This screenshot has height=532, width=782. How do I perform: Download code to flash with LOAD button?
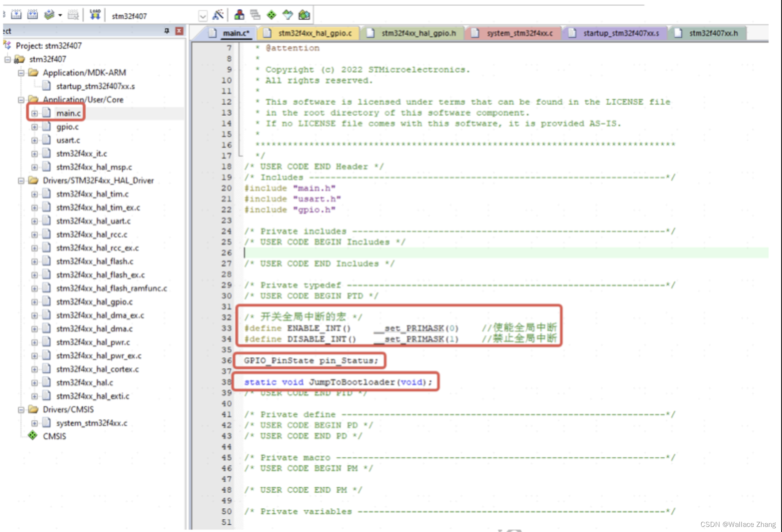pyautogui.click(x=95, y=15)
